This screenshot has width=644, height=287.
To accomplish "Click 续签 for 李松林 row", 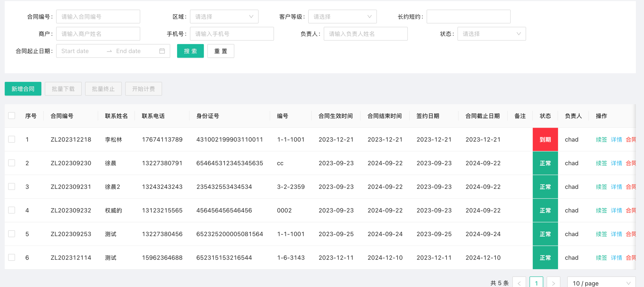I will pos(601,139).
